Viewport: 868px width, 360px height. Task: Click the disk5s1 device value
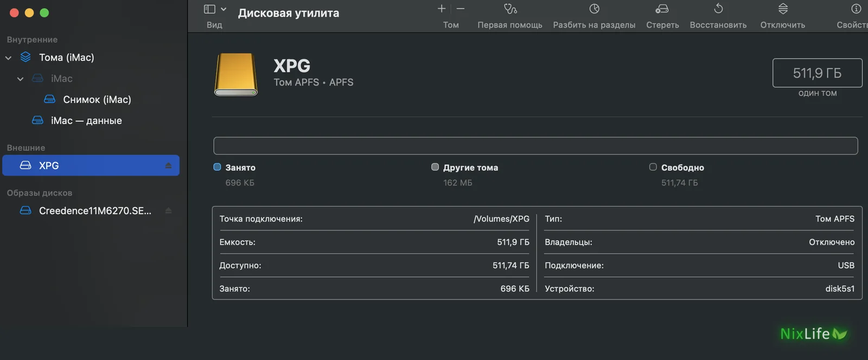pos(840,289)
